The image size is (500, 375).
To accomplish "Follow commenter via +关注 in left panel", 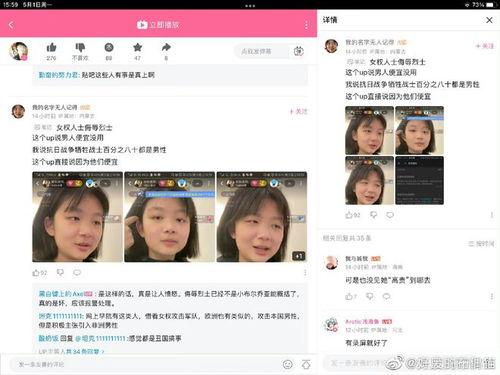I will coord(299,111).
